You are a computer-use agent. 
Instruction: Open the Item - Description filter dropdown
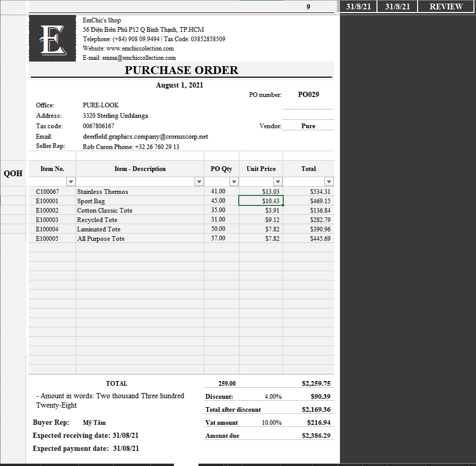[199, 181]
